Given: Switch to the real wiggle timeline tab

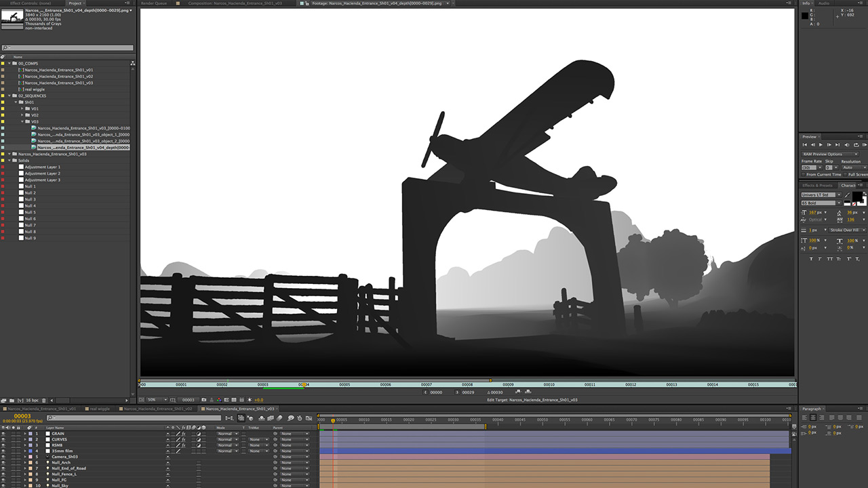Looking at the screenshot, I should (x=98, y=409).
